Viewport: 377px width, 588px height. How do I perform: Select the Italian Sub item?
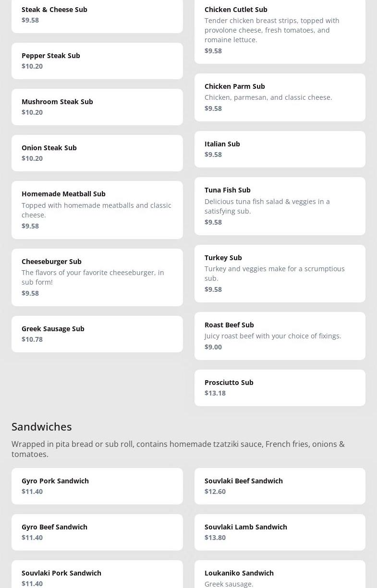tap(280, 149)
